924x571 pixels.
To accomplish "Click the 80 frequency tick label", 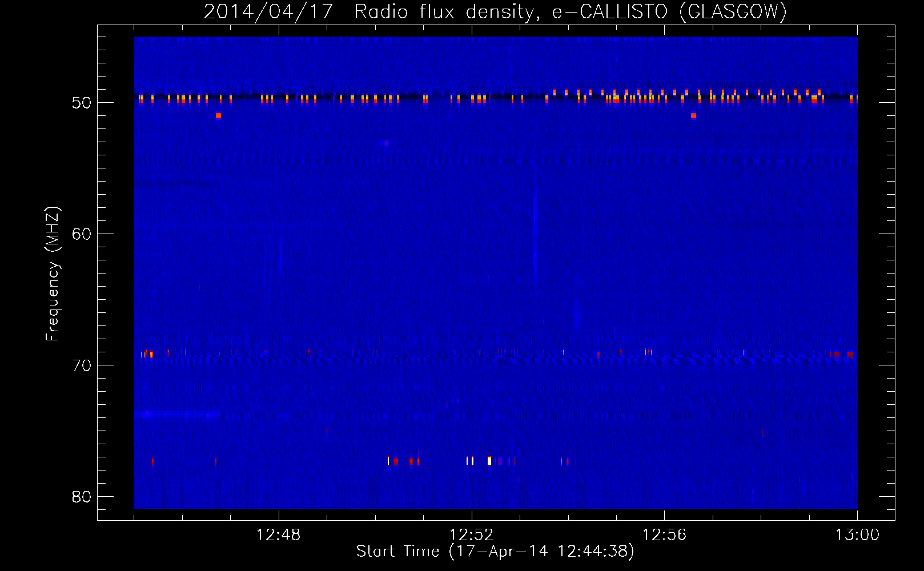I will click(x=82, y=497).
